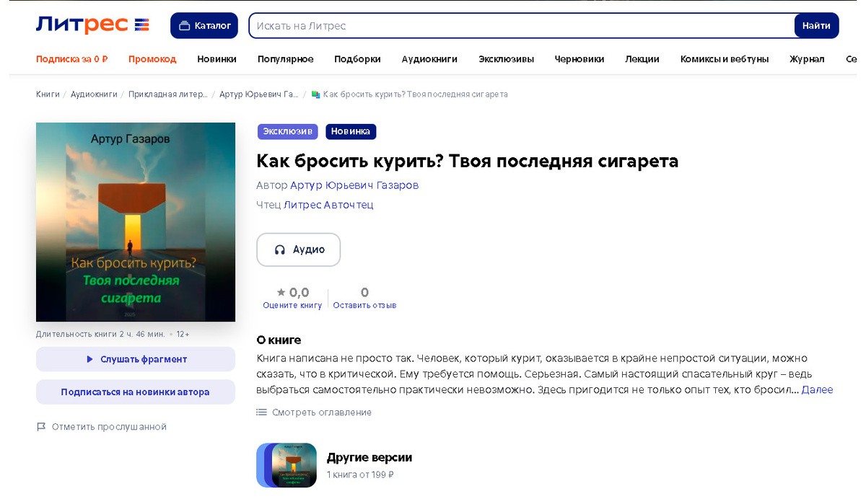Open Другие версии thumbnail
Screen dimensions: 866x504
[x=287, y=465]
